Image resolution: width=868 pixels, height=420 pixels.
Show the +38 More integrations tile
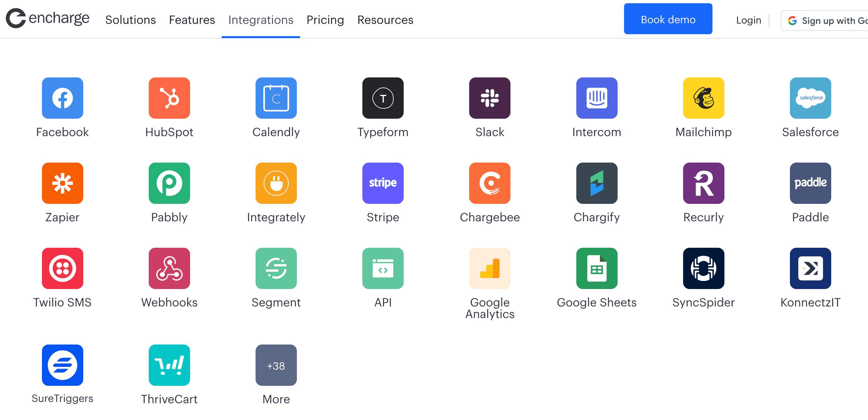click(x=276, y=365)
